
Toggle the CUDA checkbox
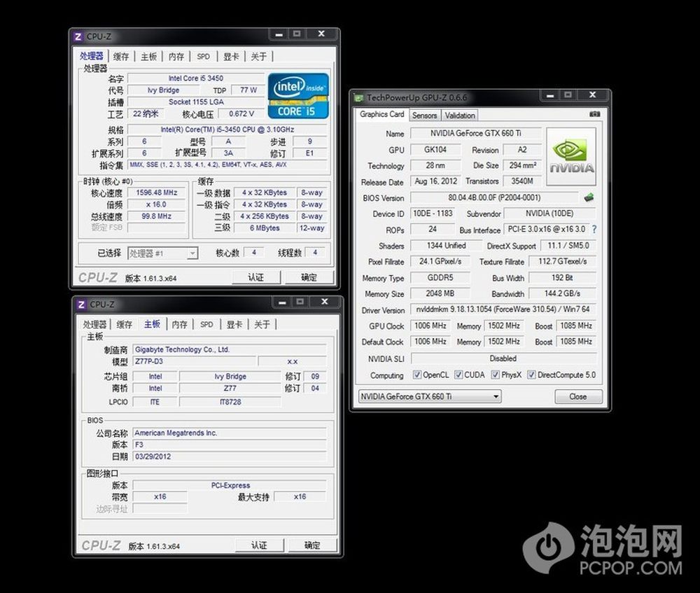coord(458,375)
